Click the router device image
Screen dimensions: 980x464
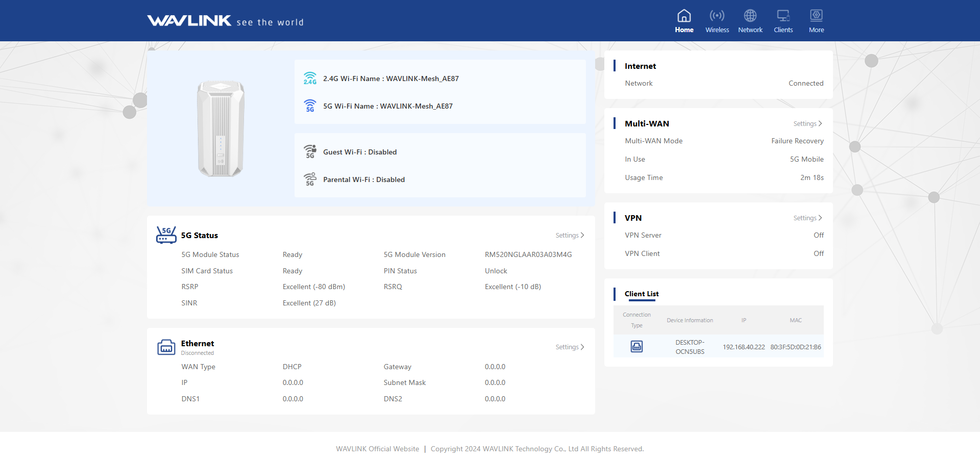pos(220,128)
